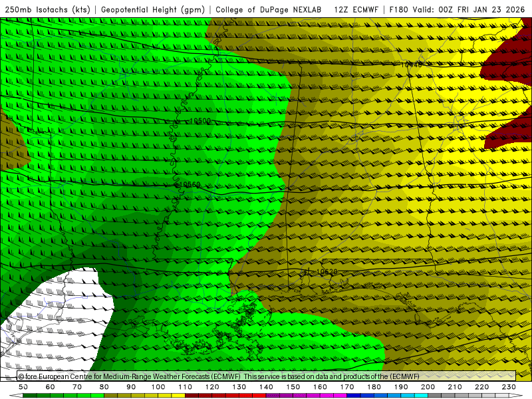This screenshot has height=399, width=532.
Task: Click the bright magenta swatch before 170
Action: click(340, 396)
